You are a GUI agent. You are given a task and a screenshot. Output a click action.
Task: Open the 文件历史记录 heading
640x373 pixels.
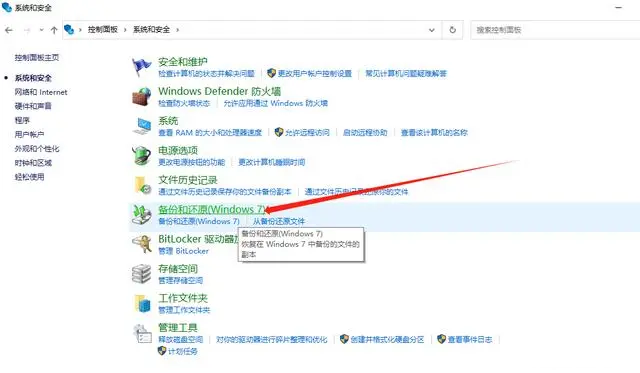point(188,180)
